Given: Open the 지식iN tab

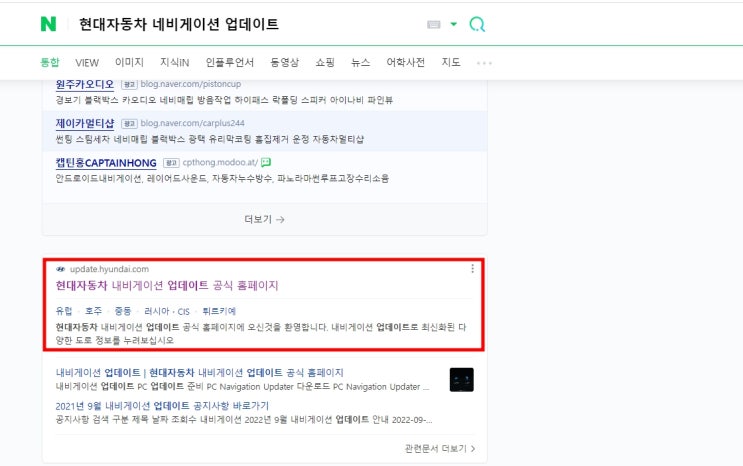Looking at the screenshot, I should [x=175, y=62].
